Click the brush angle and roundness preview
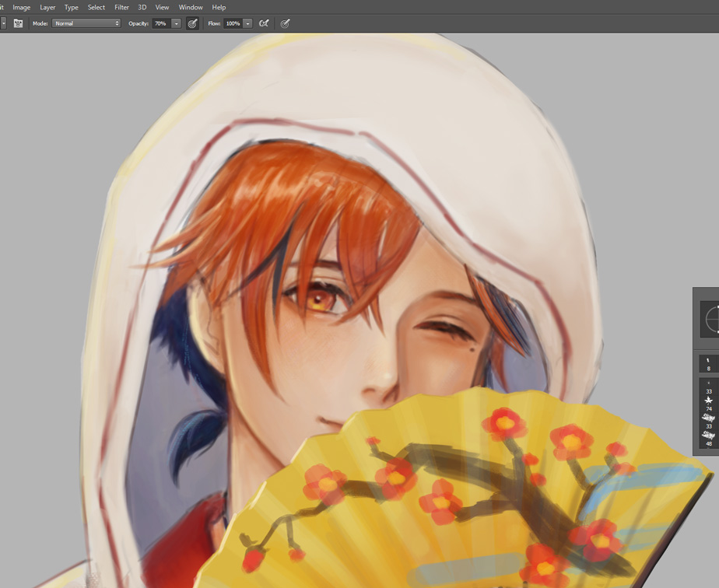 [x=711, y=319]
